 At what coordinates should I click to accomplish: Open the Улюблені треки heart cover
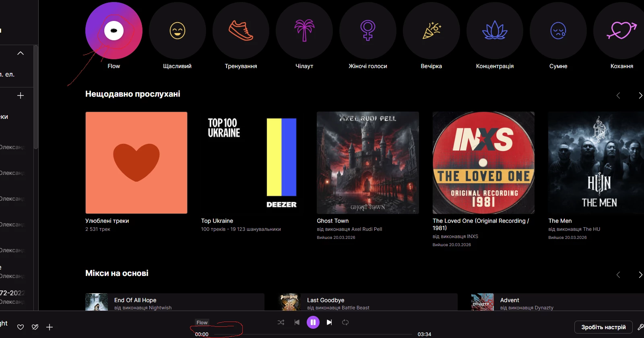[136, 163]
